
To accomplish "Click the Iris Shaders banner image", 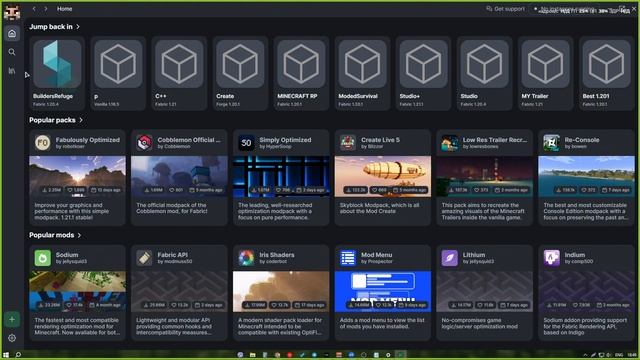I will pyautogui.click(x=281, y=291).
